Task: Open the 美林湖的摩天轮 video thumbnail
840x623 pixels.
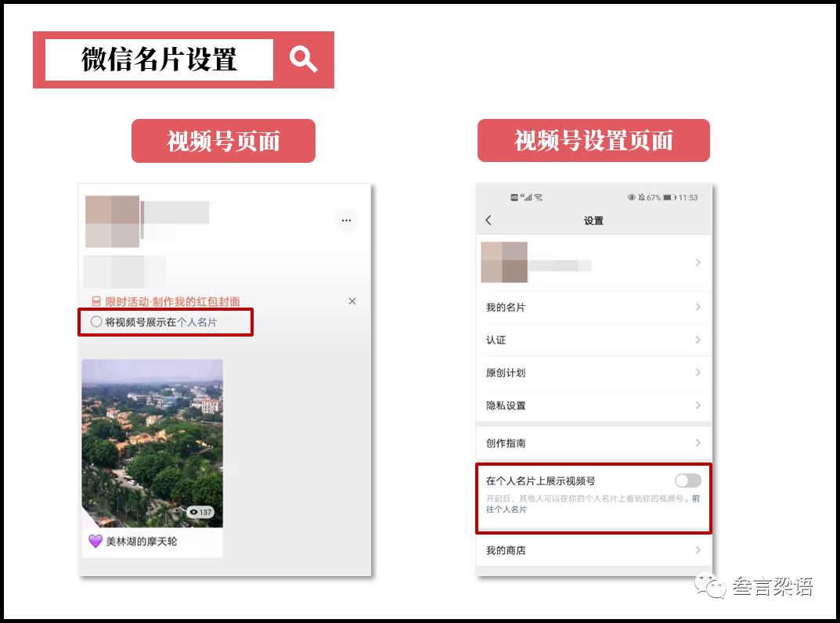Action: [x=152, y=443]
